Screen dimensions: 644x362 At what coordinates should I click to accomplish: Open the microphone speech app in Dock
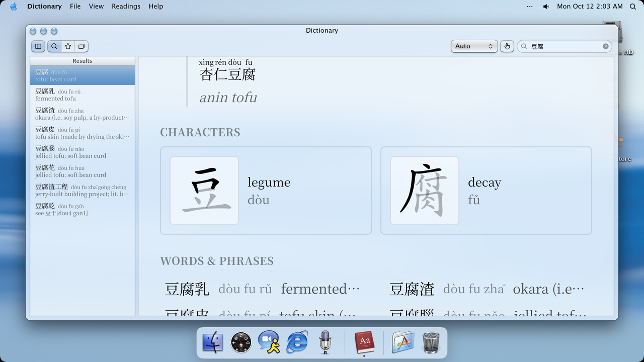pos(326,342)
